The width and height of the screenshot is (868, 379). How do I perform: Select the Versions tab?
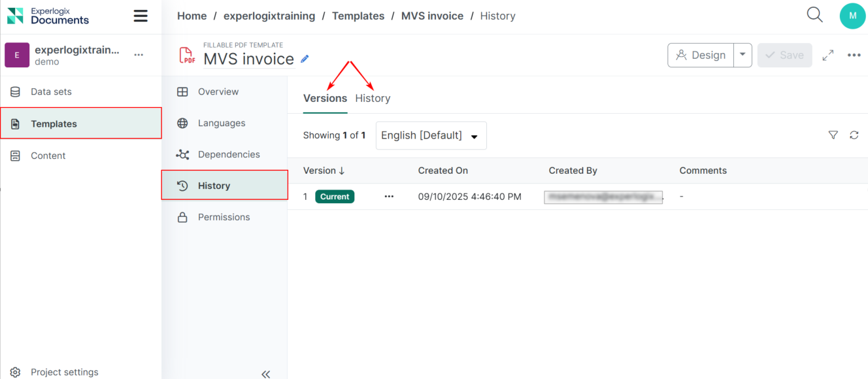(x=325, y=98)
